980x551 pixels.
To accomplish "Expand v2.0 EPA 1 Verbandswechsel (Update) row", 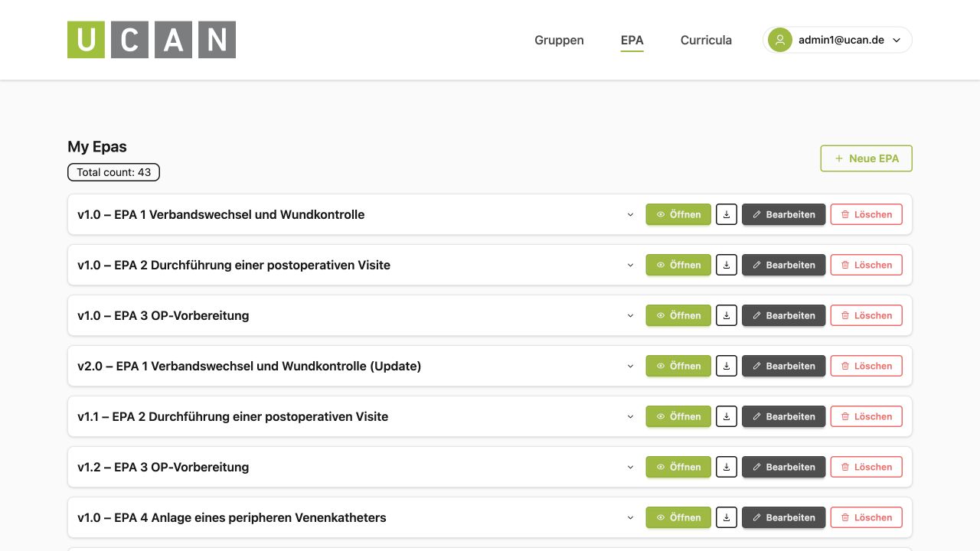I will (631, 366).
